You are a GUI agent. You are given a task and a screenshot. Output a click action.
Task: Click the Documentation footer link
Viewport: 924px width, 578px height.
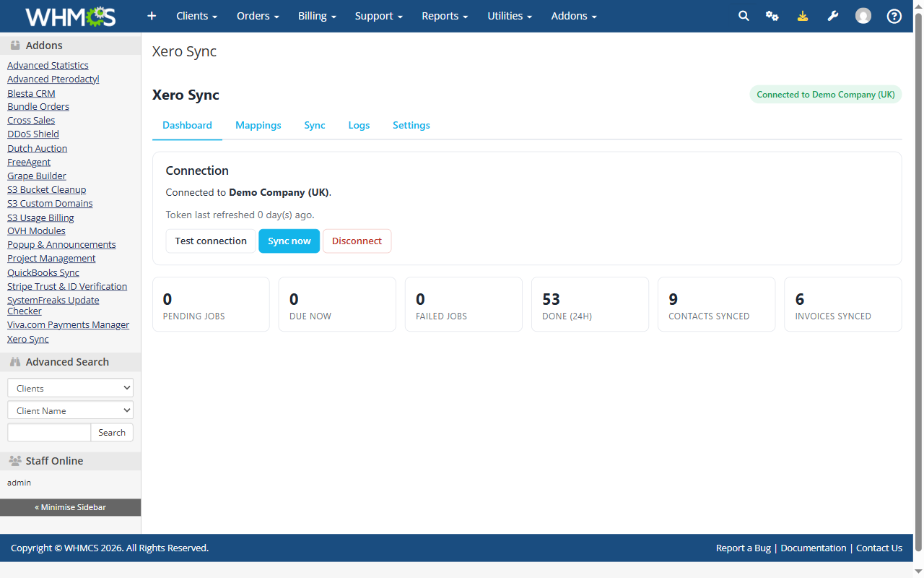pyautogui.click(x=814, y=548)
